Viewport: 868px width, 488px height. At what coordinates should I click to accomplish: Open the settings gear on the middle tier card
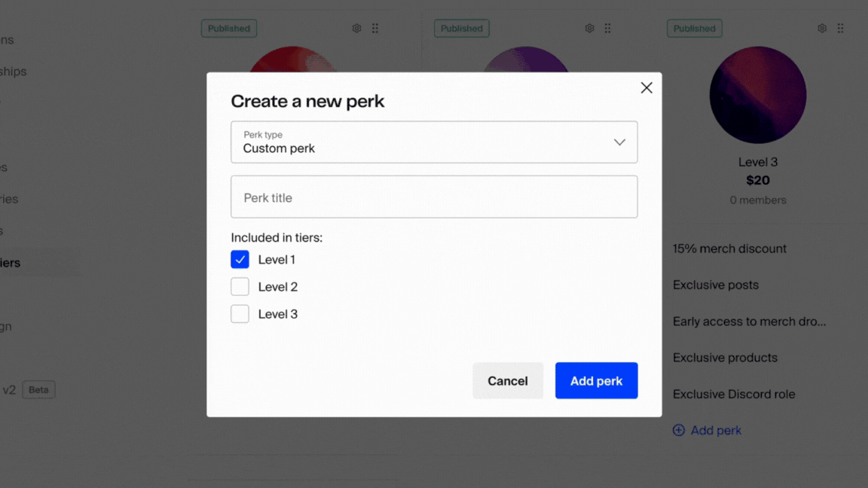pyautogui.click(x=589, y=28)
